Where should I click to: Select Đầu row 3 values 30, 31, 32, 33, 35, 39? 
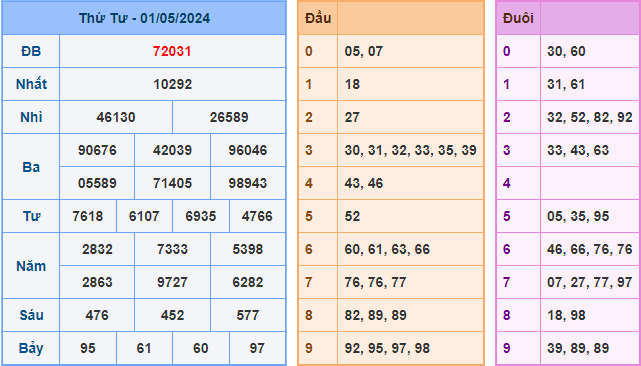[x=410, y=150]
